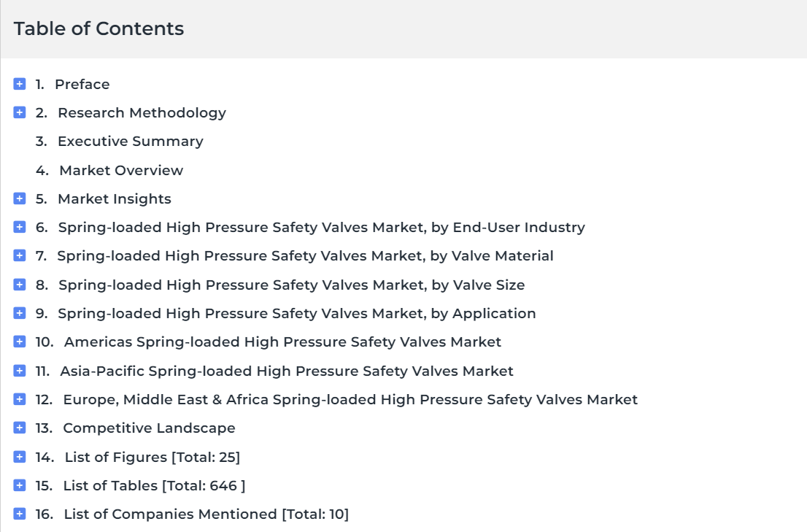This screenshot has width=807, height=532.
Task: Expand the by End-User Industry section icon
Action: coord(20,227)
